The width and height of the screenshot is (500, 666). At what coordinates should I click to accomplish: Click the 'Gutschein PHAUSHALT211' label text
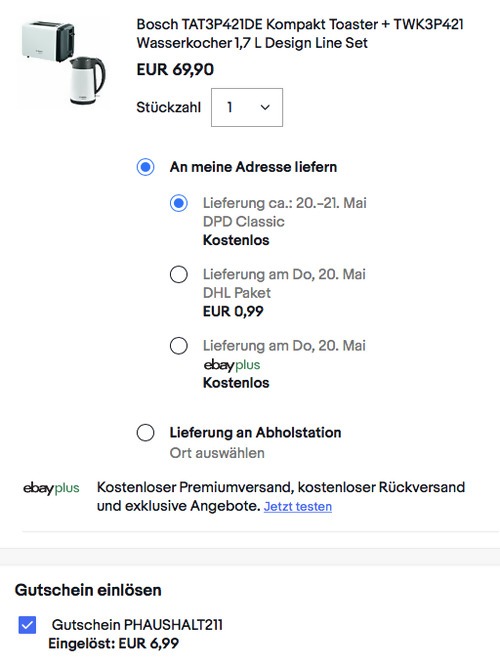coord(137,625)
